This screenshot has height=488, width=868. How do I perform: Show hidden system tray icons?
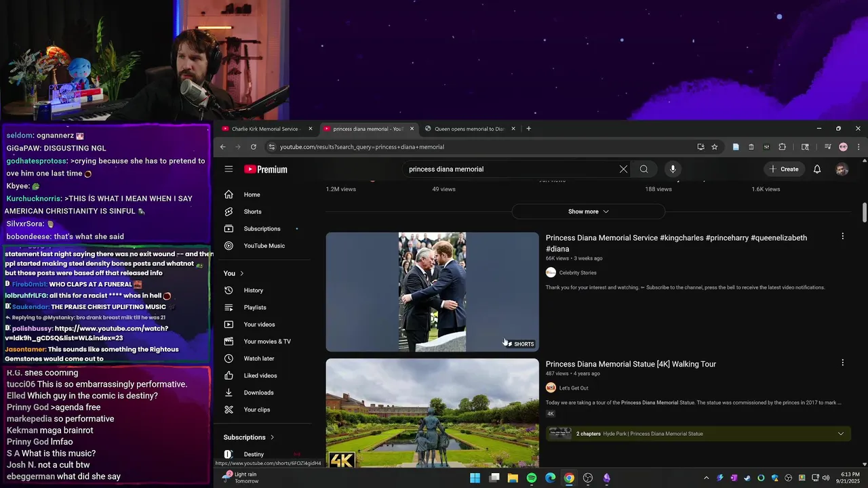click(x=706, y=478)
